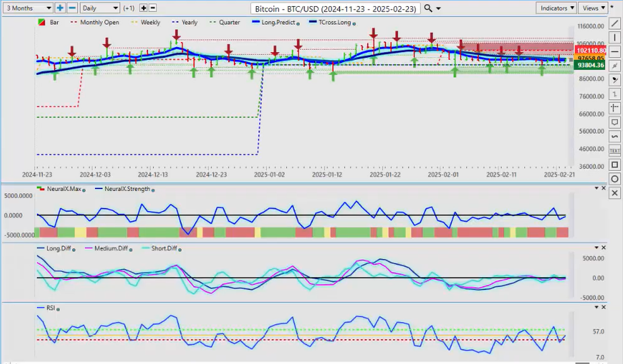The height and width of the screenshot is (364, 623).
Task: Click the Short.Diff legend entry
Action: point(160,248)
